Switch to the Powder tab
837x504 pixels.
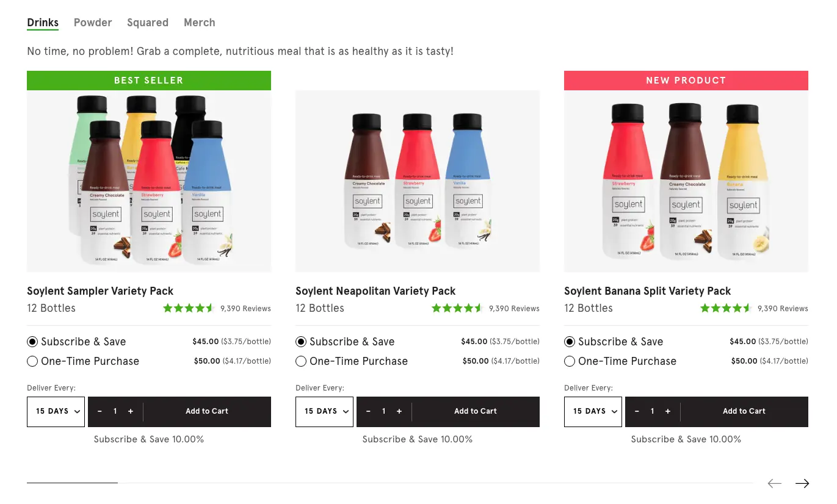pyautogui.click(x=93, y=23)
